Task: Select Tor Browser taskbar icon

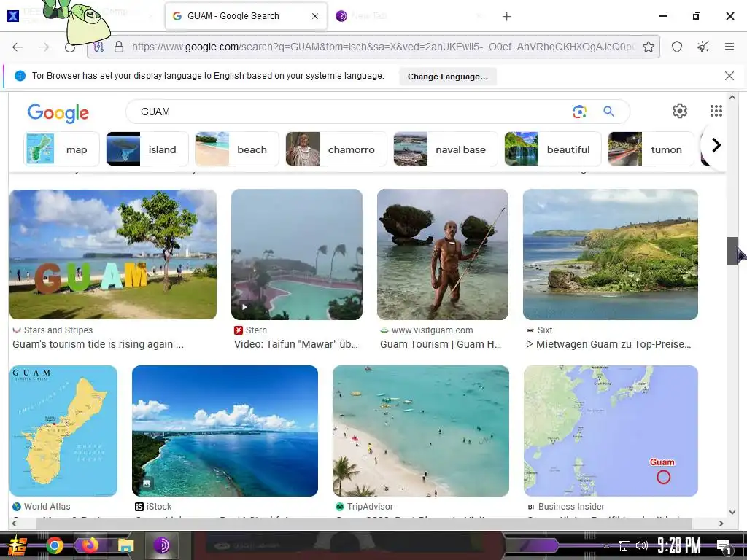Action: (x=161, y=545)
